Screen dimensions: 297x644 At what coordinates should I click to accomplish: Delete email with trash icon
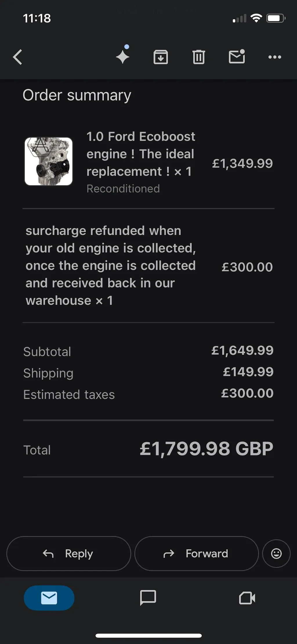click(x=199, y=57)
